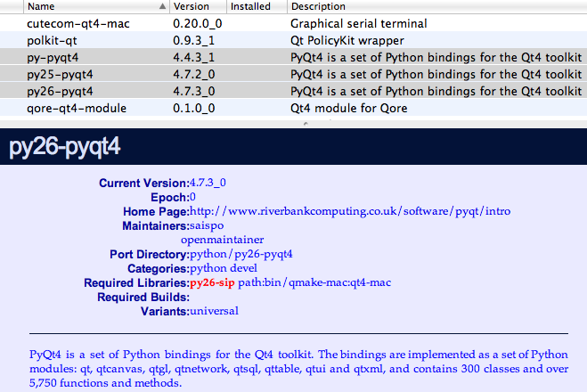Sort by the Version column header
The height and width of the screenshot is (392, 587).
coord(198,6)
